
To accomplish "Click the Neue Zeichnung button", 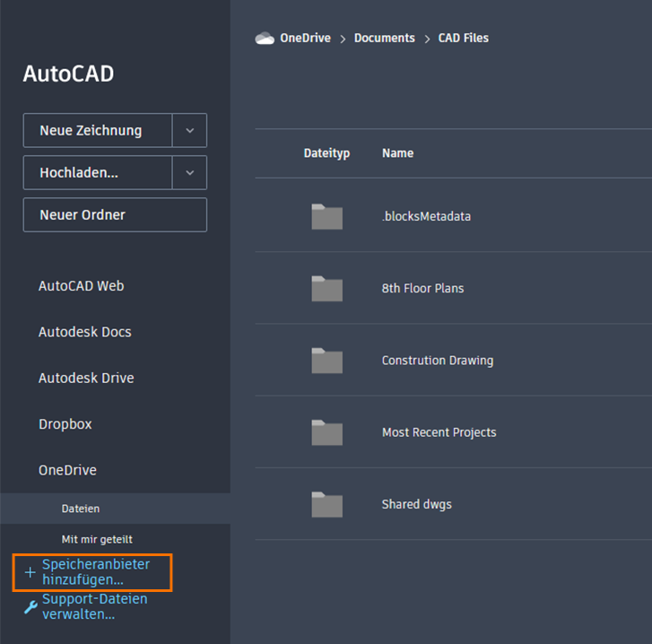I will click(x=98, y=131).
